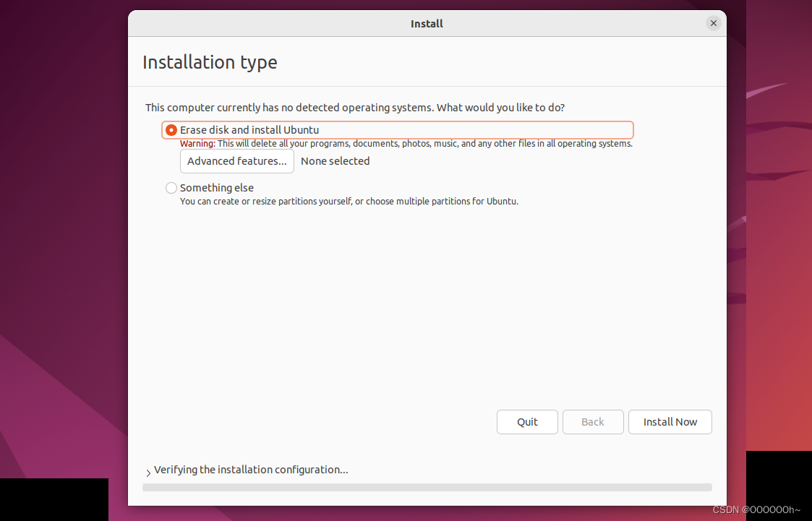Click the Install Now button
This screenshot has width=812, height=521.
click(670, 422)
